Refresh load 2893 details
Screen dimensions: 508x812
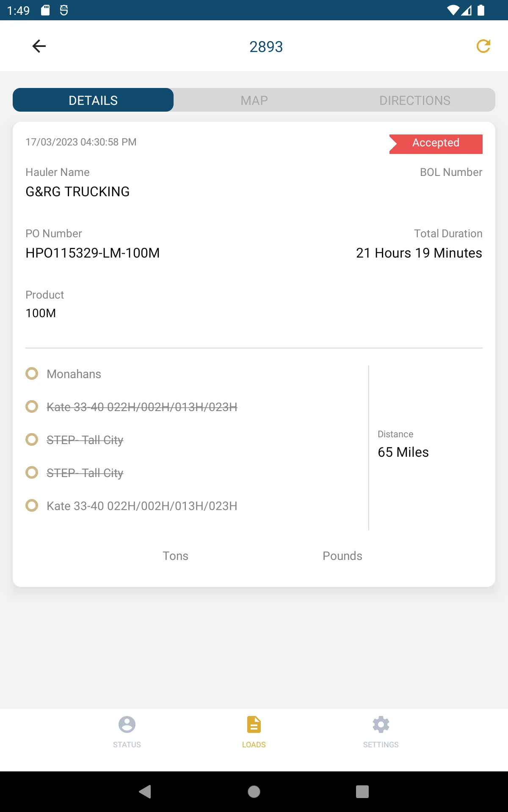point(483,46)
